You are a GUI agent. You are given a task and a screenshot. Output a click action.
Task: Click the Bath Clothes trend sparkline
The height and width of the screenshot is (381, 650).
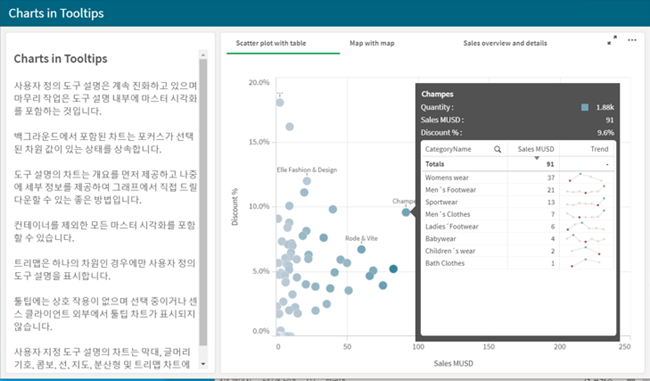click(586, 263)
